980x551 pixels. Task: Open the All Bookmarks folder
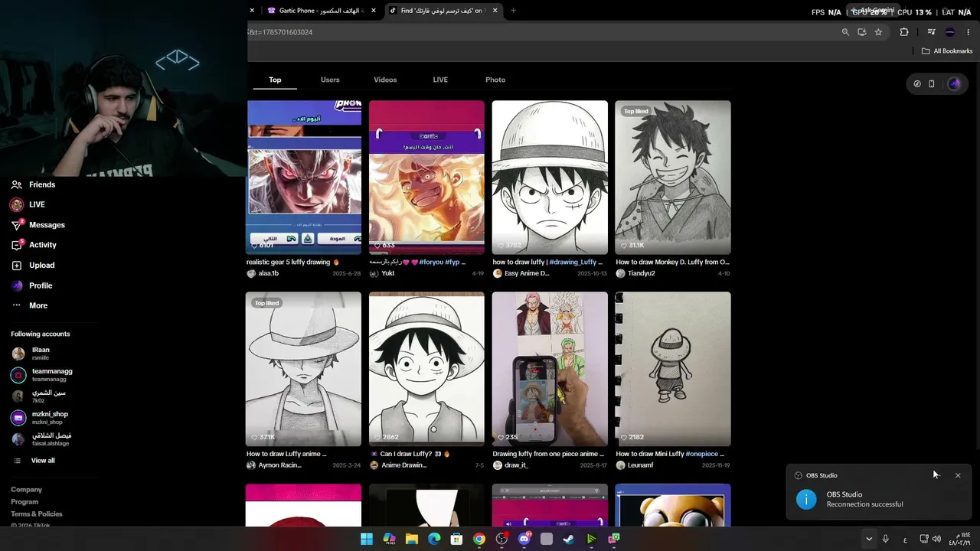947,51
